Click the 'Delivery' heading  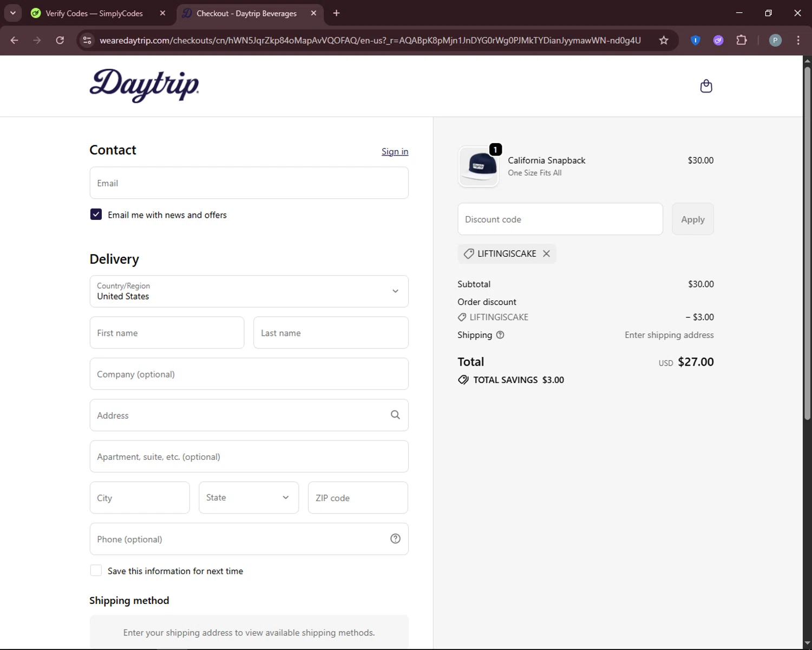(x=114, y=259)
